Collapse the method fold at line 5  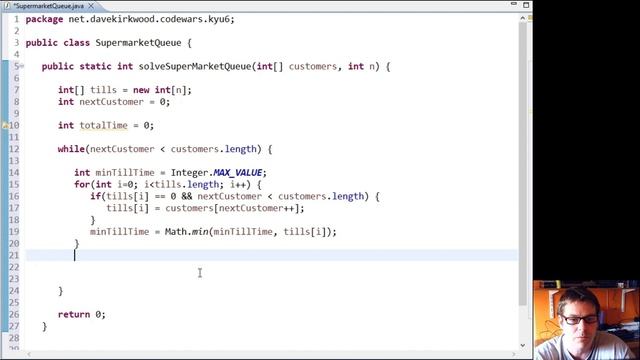22,66
